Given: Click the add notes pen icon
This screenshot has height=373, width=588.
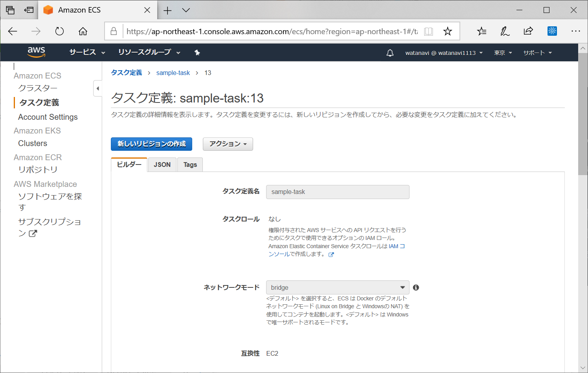Looking at the screenshot, I should [x=505, y=31].
